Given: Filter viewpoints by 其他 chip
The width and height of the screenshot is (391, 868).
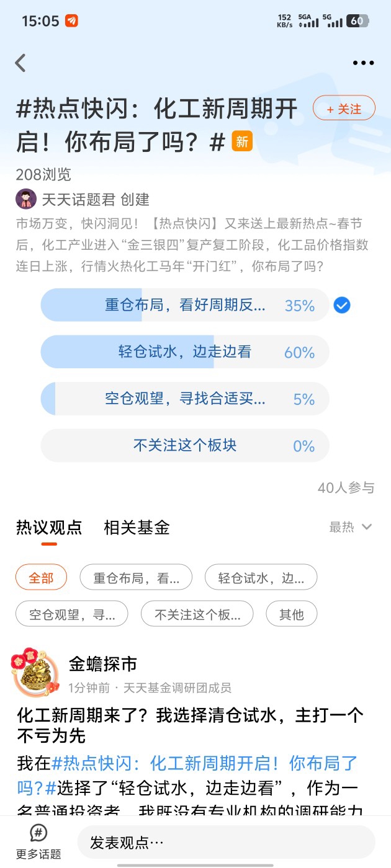Looking at the screenshot, I should pyautogui.click(x=291, y=614).
